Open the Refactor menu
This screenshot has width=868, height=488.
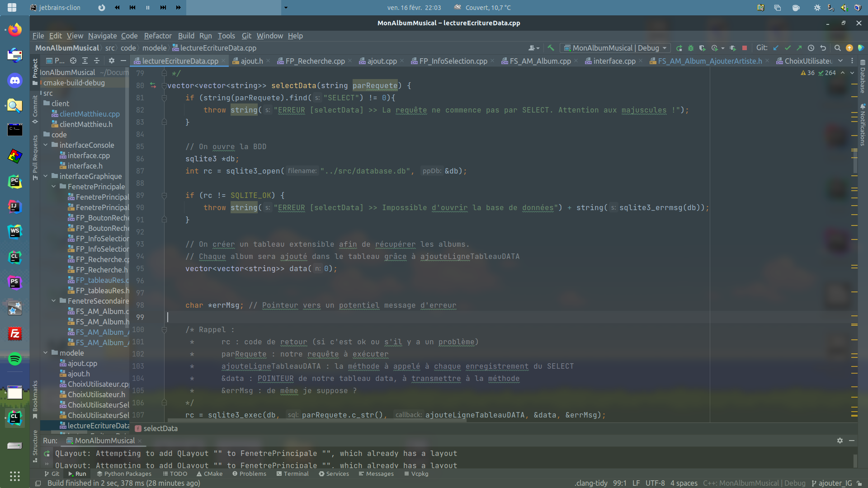[158, 36]
